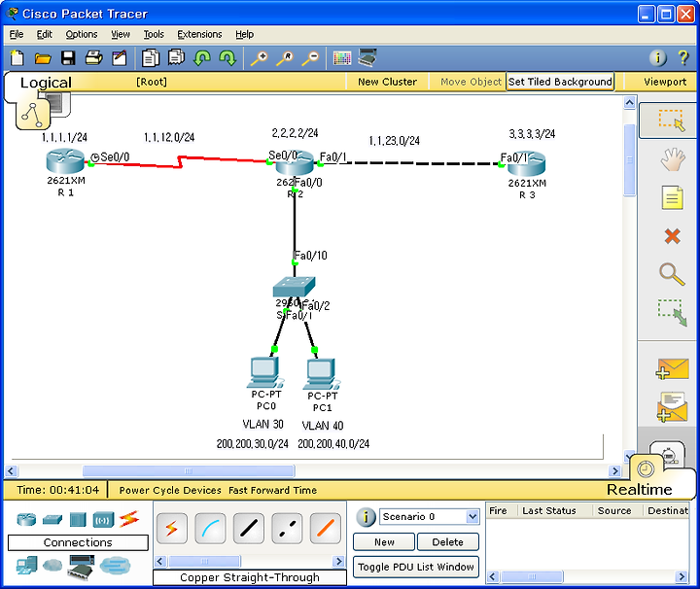Pick the Copper Cross-Over dashed cable
The height and width of the screenshot is (589, 700).
pyautogui.click(x=287, y=529)
